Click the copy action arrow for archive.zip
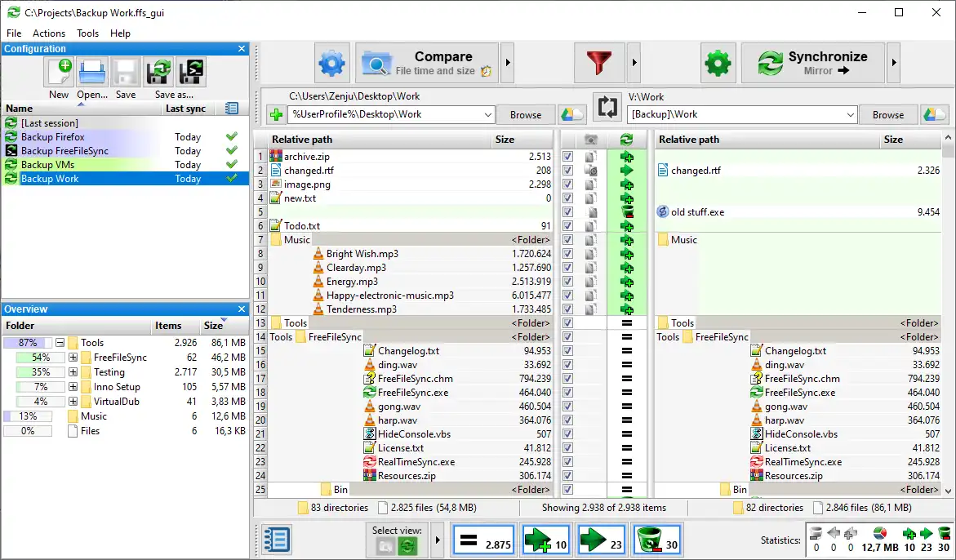Screen dimensions: 956x560 (x=627, y=157)
